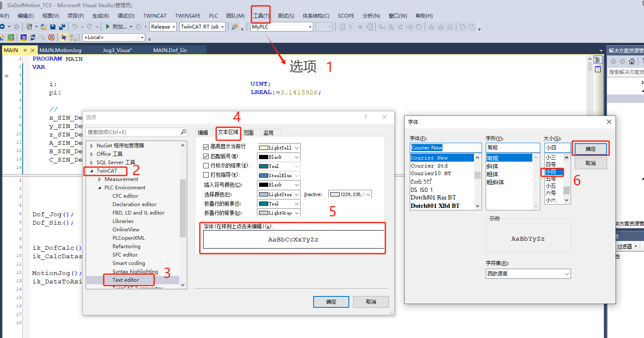Switch to the MAIN.Dof_Sin editor tab

(170, 50)
